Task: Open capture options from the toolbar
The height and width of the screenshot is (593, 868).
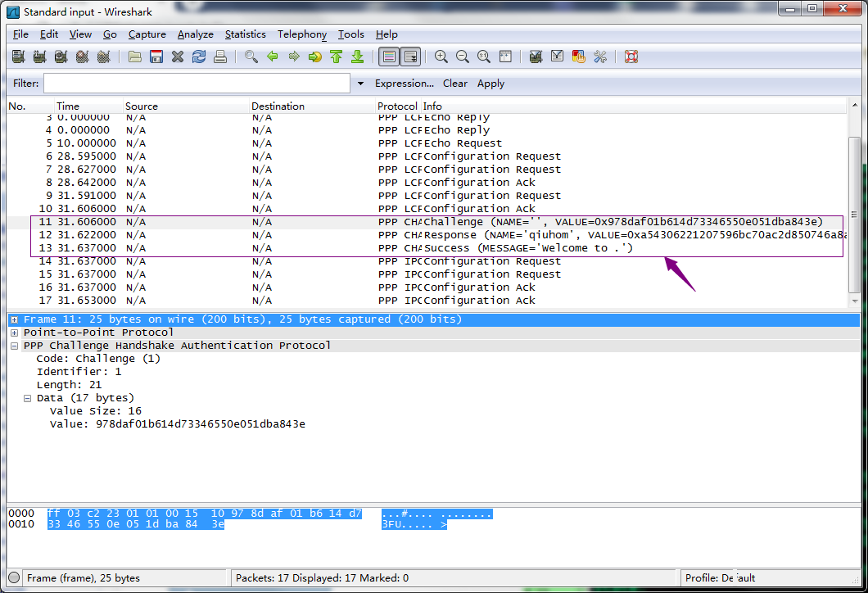Action: click(x=39, y=57)
